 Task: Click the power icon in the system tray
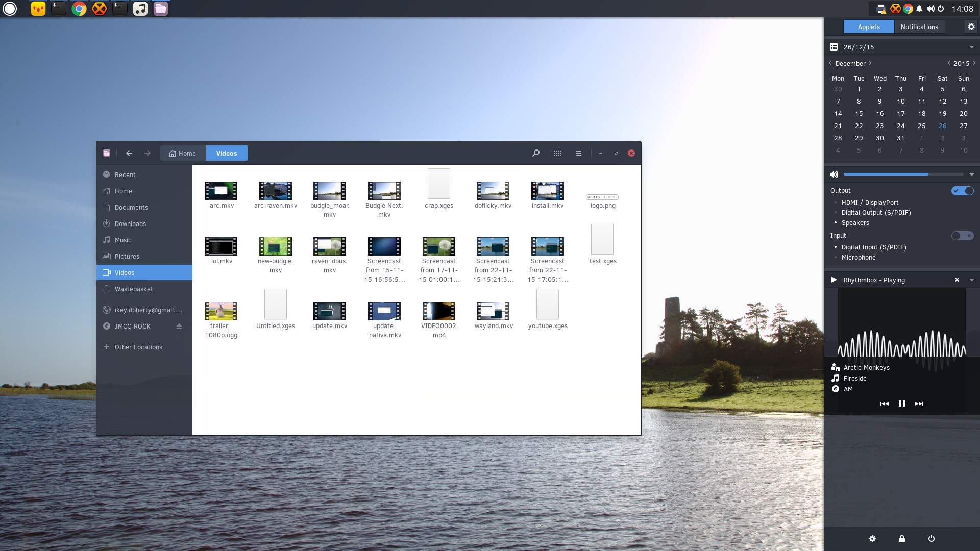[x=941, y=9]
